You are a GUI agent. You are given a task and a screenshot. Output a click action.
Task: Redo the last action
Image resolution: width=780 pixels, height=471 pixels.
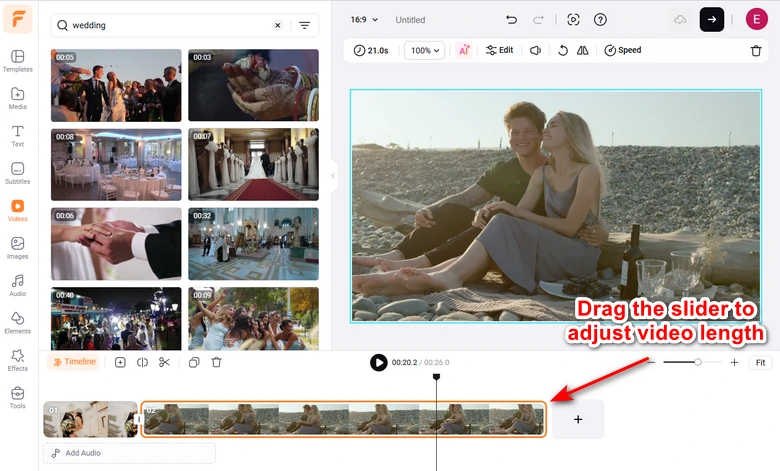(538, 20)
